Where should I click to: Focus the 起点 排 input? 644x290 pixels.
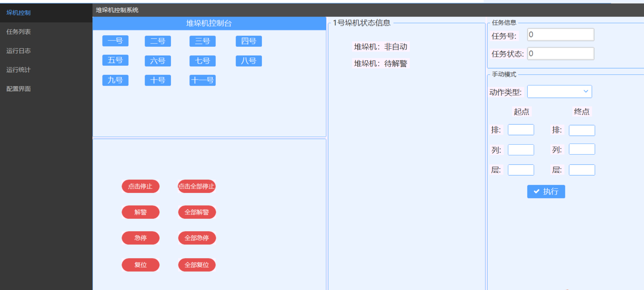521,130
